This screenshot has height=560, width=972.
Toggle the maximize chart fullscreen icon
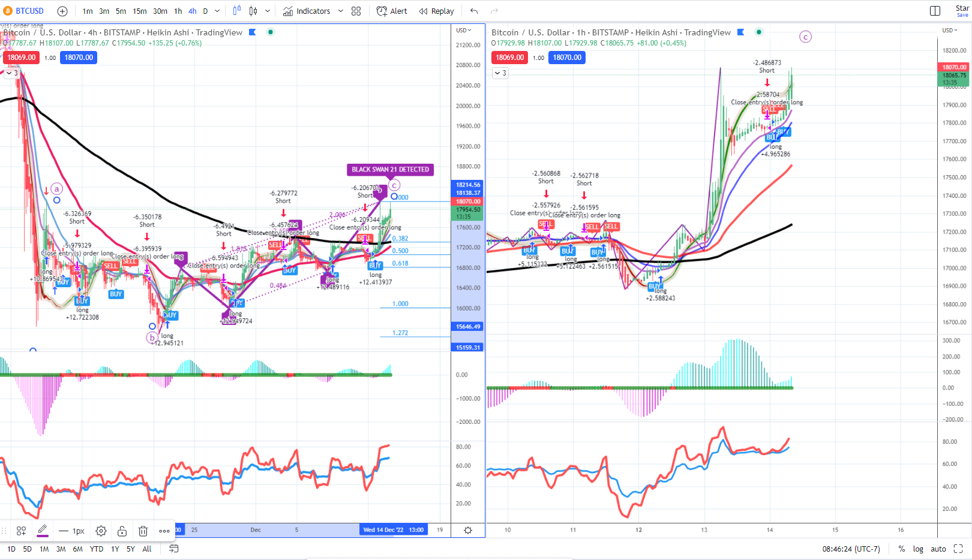958,549
